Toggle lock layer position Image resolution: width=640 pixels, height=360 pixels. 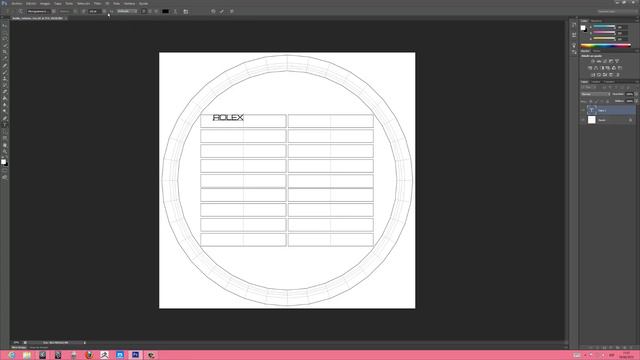pos(602,101)
